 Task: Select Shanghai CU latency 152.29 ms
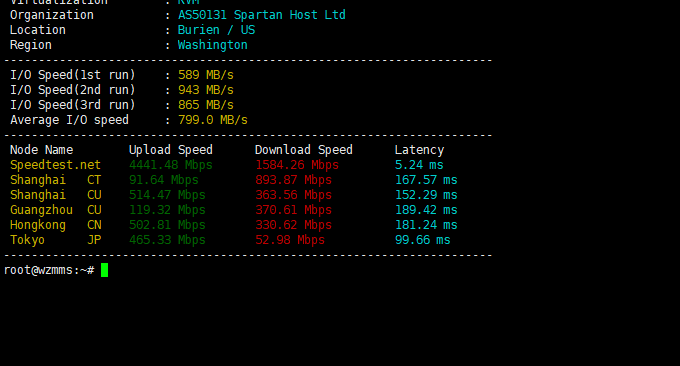pos(426,195)
